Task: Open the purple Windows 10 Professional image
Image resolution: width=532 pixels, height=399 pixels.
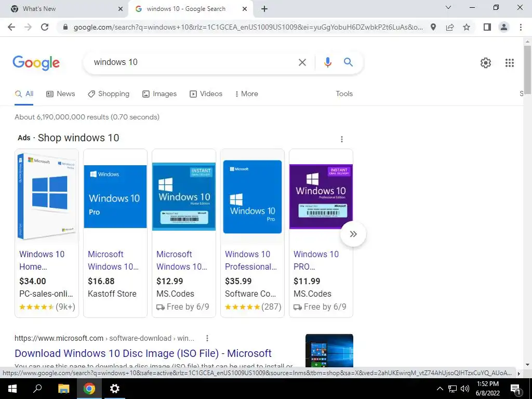Action: (321, 196)
